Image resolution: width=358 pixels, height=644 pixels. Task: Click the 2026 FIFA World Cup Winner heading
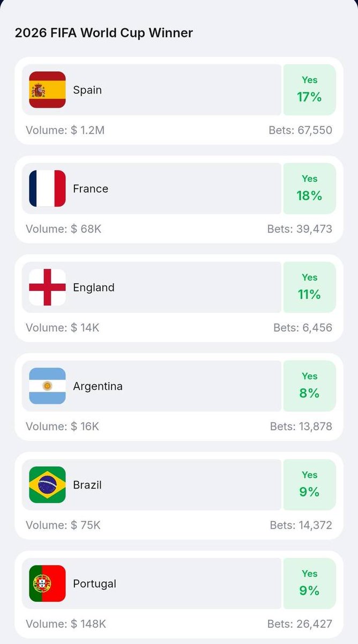click(x=104, y=33)
